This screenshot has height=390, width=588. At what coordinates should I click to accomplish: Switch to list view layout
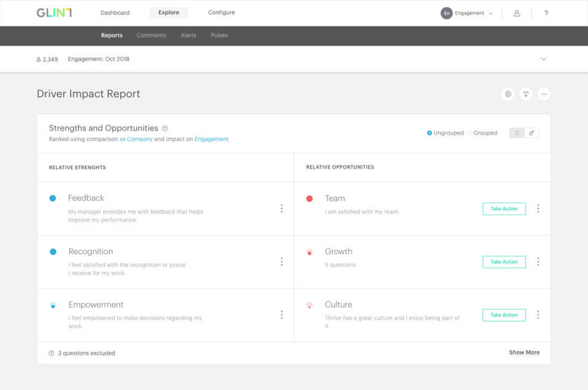click(517, 133)
